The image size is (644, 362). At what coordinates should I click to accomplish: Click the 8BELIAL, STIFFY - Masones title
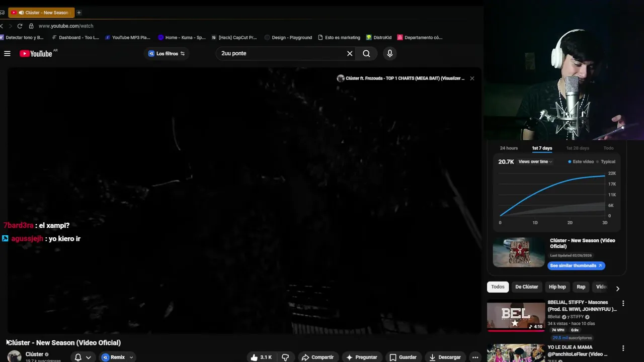pos(582,306)
